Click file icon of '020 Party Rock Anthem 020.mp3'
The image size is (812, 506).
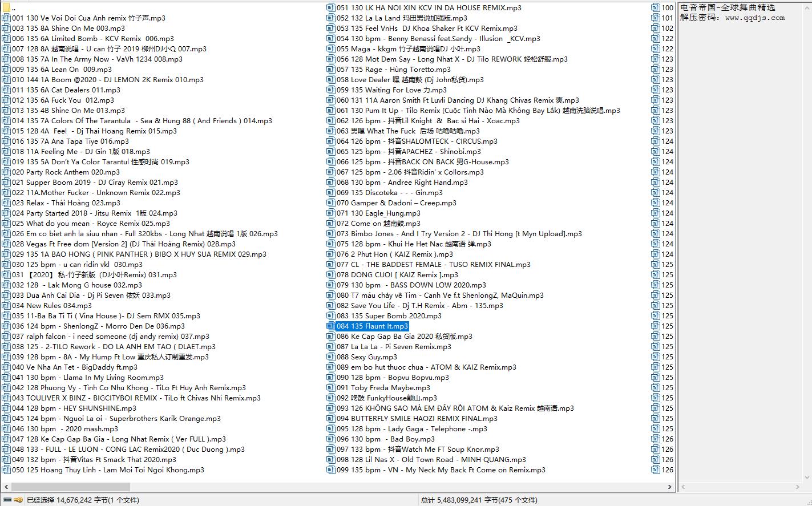pos(6,172)
